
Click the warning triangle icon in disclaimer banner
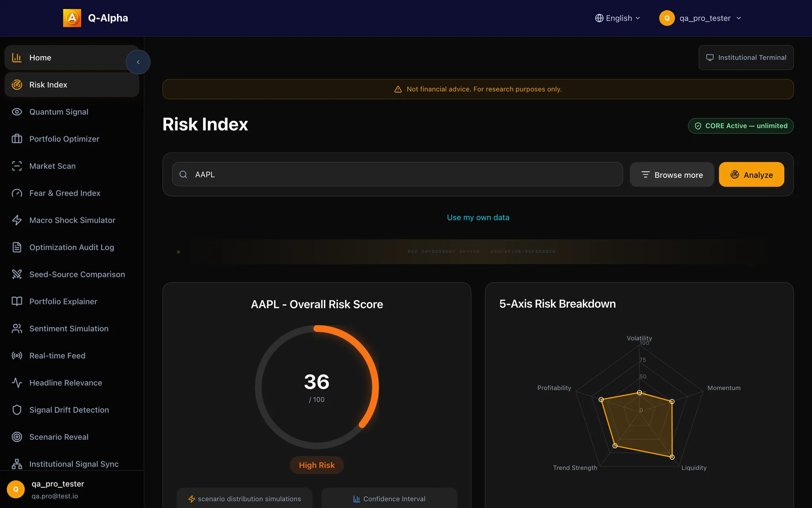coord(398,89)
